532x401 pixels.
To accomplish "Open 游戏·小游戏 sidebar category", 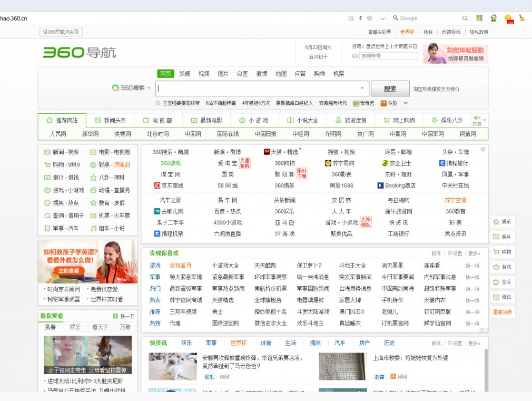I will (x=64, y=190).
